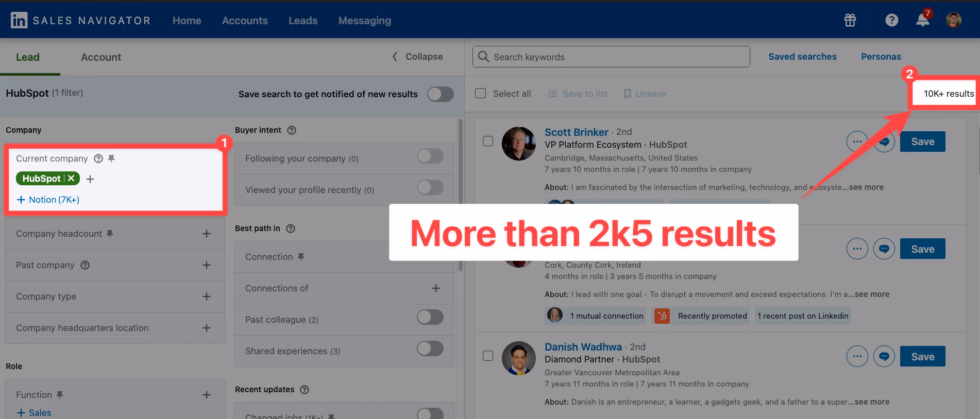Save the Cork, Ireland lead
Viewport: 980px width, 419px height.
tap(923, 249)
